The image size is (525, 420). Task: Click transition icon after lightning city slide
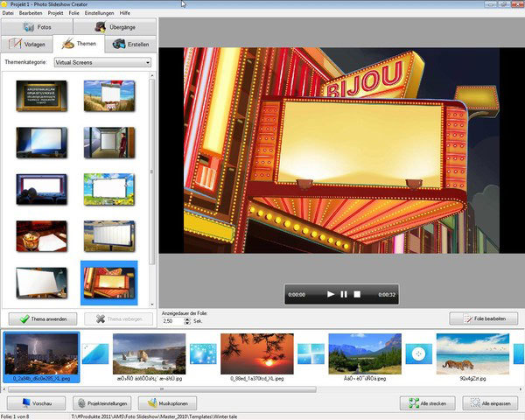point(95,353)
